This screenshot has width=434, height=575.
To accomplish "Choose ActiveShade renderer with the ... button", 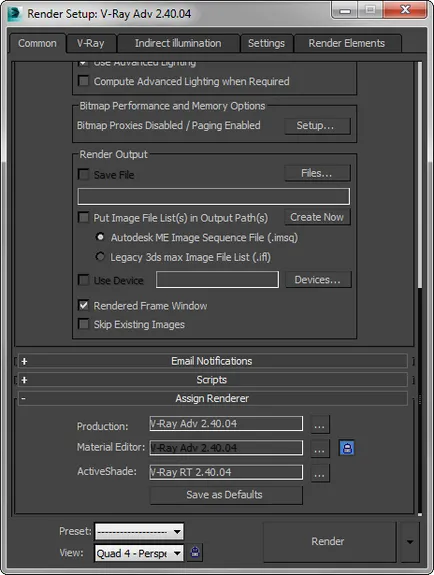I will click(x=320, y=473).
